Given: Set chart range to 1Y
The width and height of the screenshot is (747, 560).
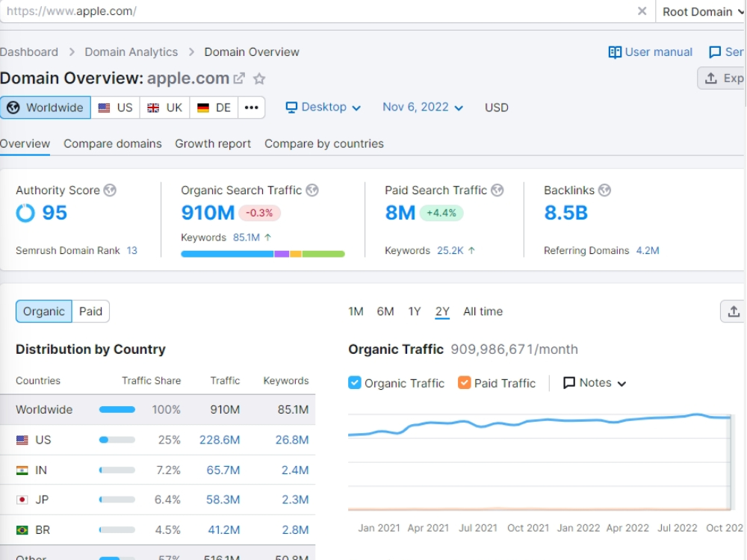Looking at the screenshot, I should coord(415,311).
